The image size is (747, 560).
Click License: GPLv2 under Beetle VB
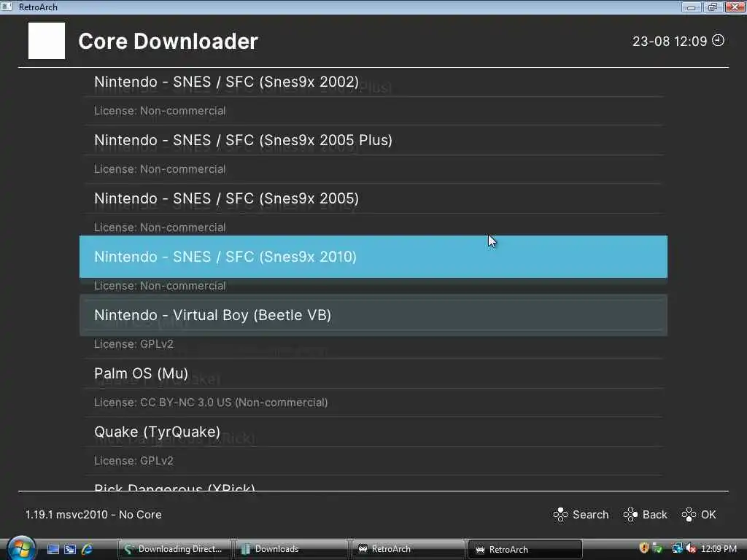(x=134, y=344)
